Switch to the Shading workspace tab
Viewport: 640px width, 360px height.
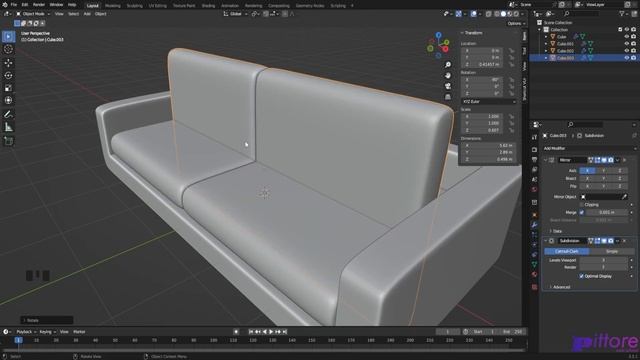[208, 6]
